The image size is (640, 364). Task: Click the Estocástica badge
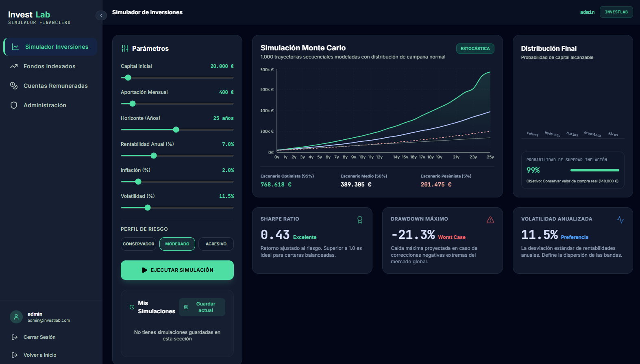tap(475, 48)
